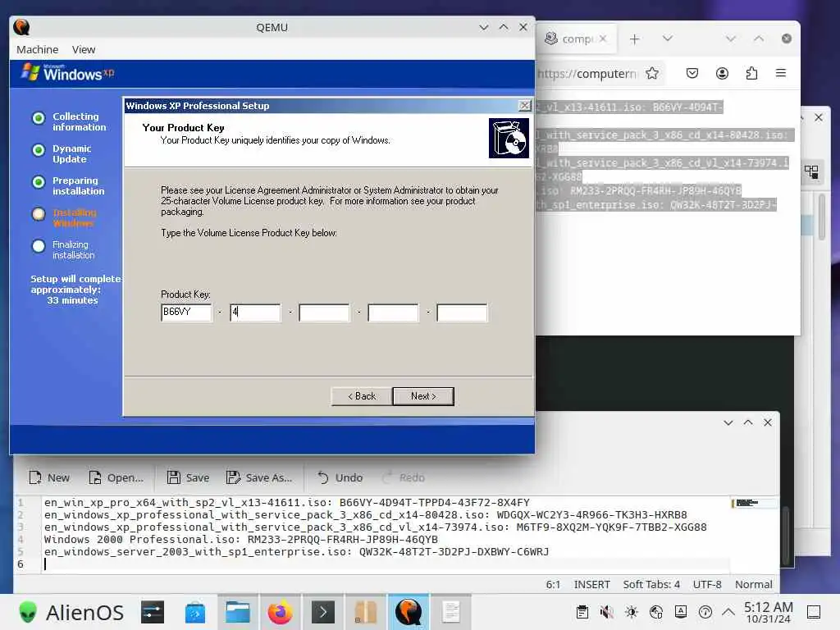Open keyboard layout icon in system tray
The height and width of the screenshot is (630, 840).
point(681,612)
